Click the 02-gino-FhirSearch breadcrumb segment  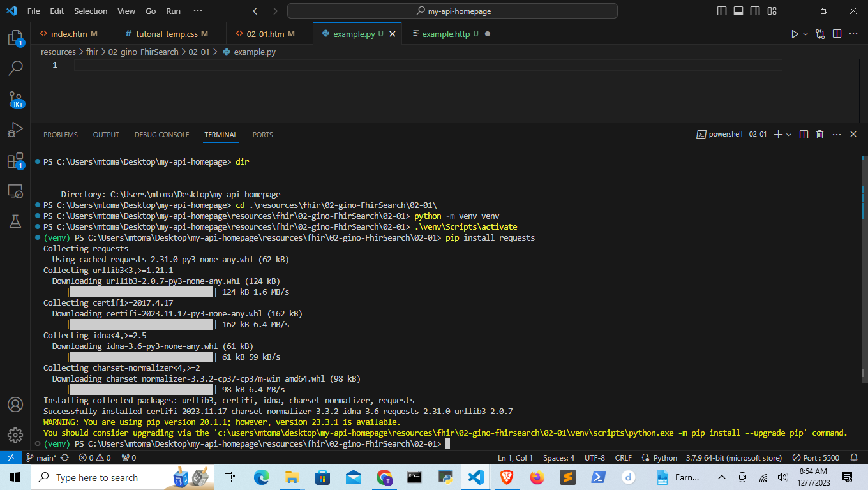[144, 52]
